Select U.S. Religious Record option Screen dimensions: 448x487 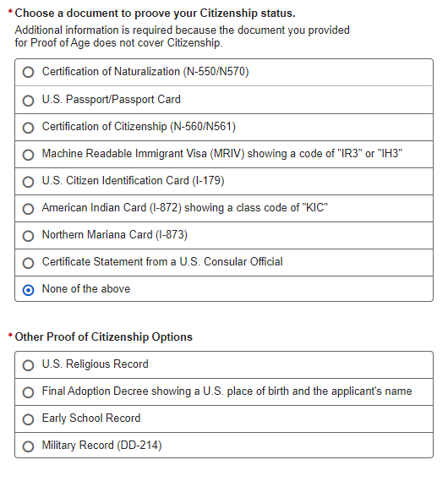(28, 365)
